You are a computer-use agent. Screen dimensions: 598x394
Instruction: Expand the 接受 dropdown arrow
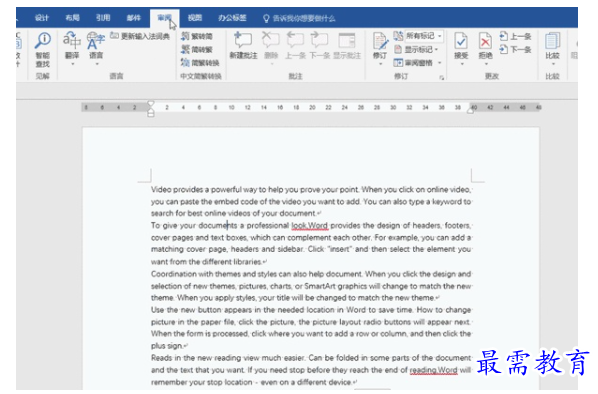(462, 64)
